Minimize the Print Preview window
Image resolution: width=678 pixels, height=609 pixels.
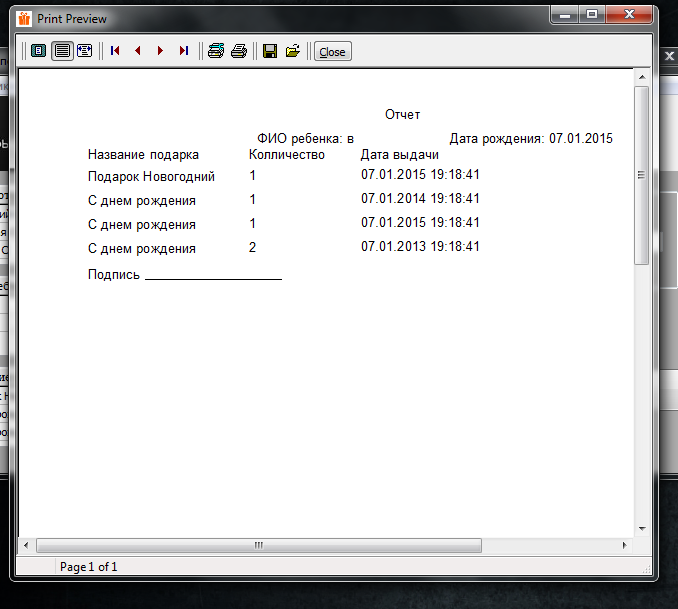tap(565, 16)
